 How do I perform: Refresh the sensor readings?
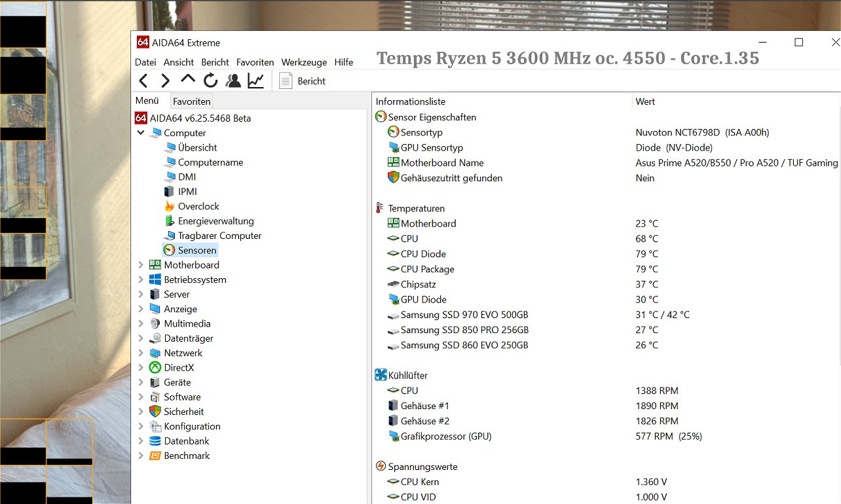[x=210, y=81]
